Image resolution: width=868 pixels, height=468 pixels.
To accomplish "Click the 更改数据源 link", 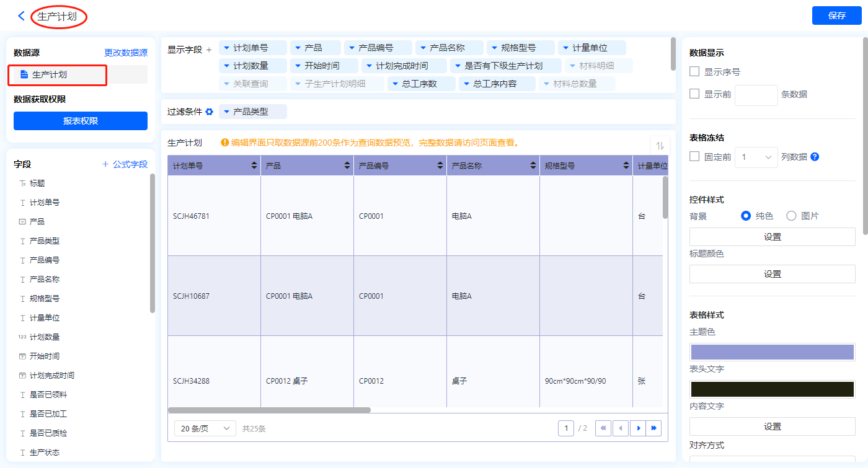I will [x=126, y=53].
